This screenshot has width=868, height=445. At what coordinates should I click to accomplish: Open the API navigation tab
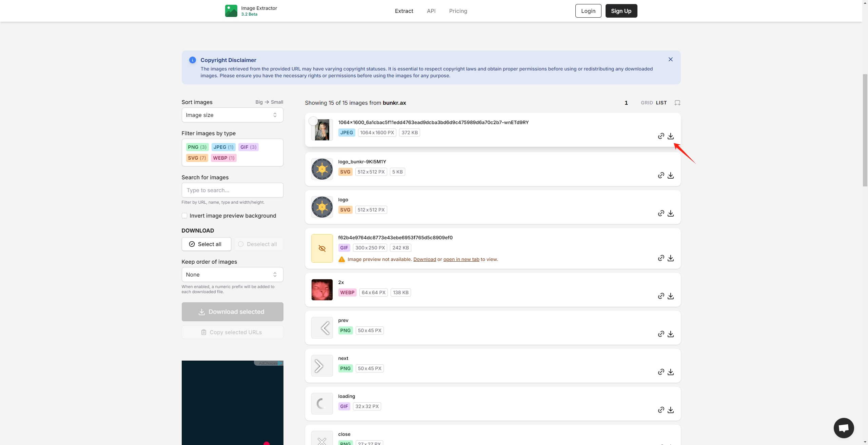431,11
